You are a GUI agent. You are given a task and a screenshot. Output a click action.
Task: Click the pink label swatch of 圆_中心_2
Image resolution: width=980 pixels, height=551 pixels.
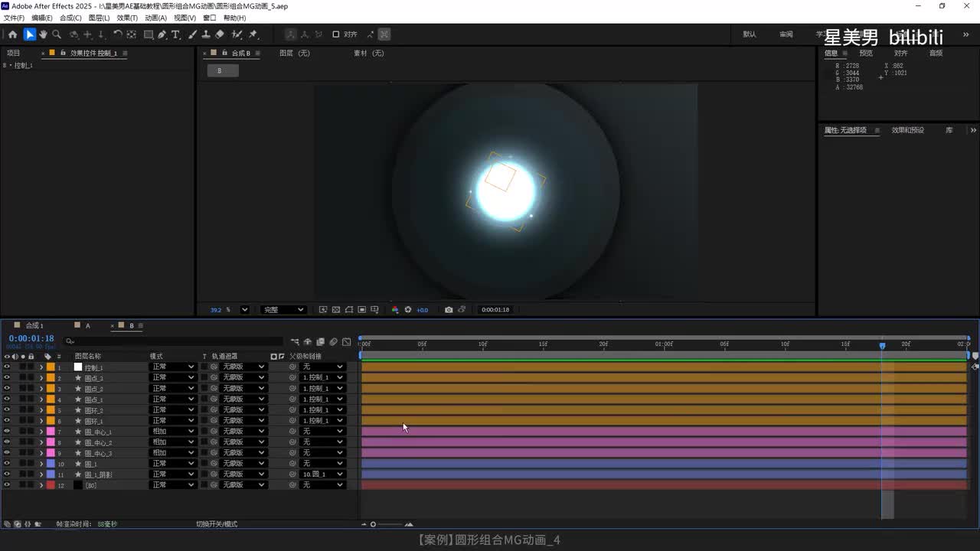coord(51,442)
